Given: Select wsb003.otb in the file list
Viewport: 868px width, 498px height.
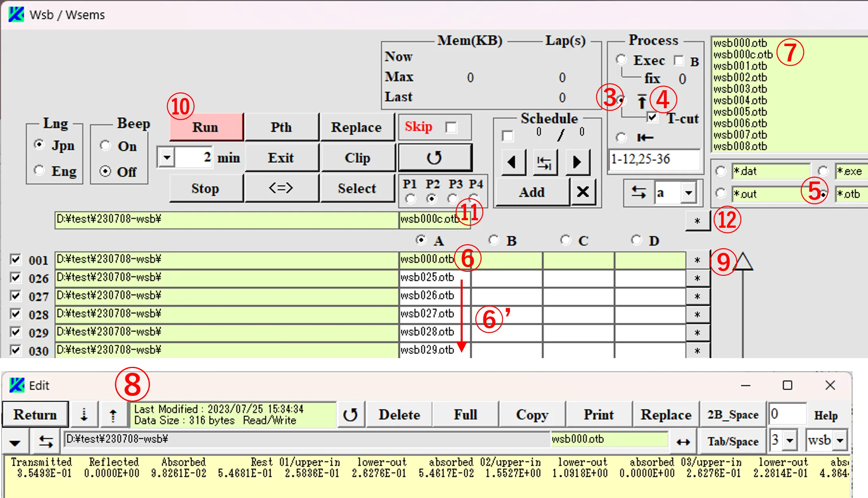Looking at the screenshot, I should 740,89.
